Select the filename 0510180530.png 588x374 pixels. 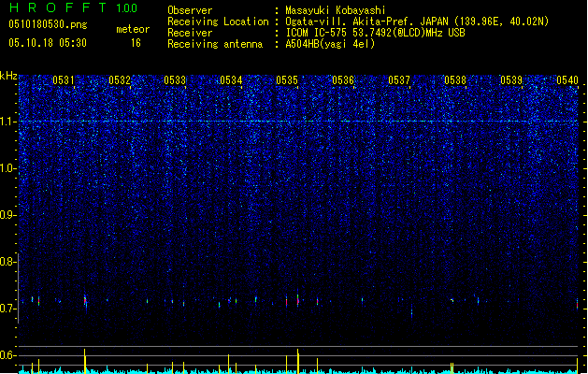48,24
